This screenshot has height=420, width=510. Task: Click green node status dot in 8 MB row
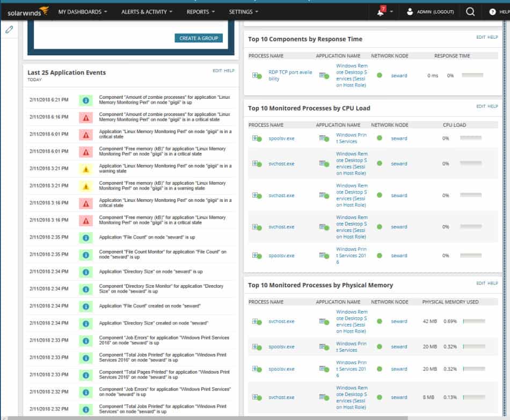click(x=379, y=397)
